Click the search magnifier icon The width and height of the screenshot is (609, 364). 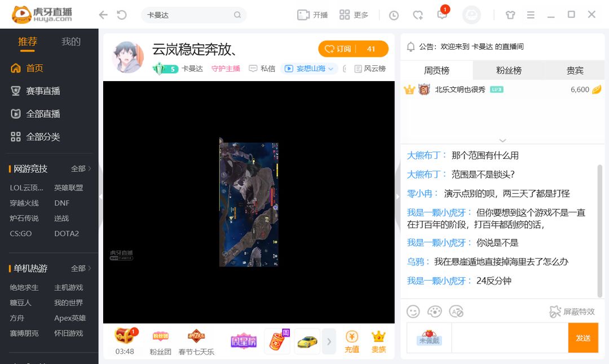(x=237, y=15)
